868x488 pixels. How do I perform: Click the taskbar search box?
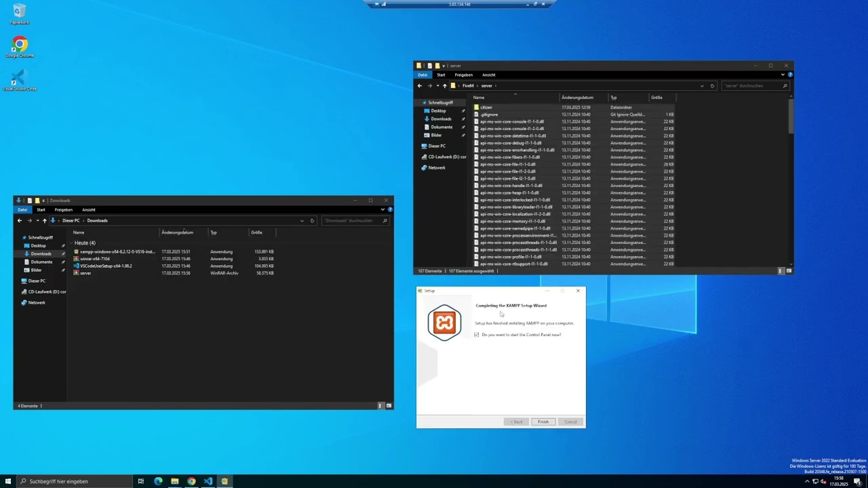click(75, 481)
